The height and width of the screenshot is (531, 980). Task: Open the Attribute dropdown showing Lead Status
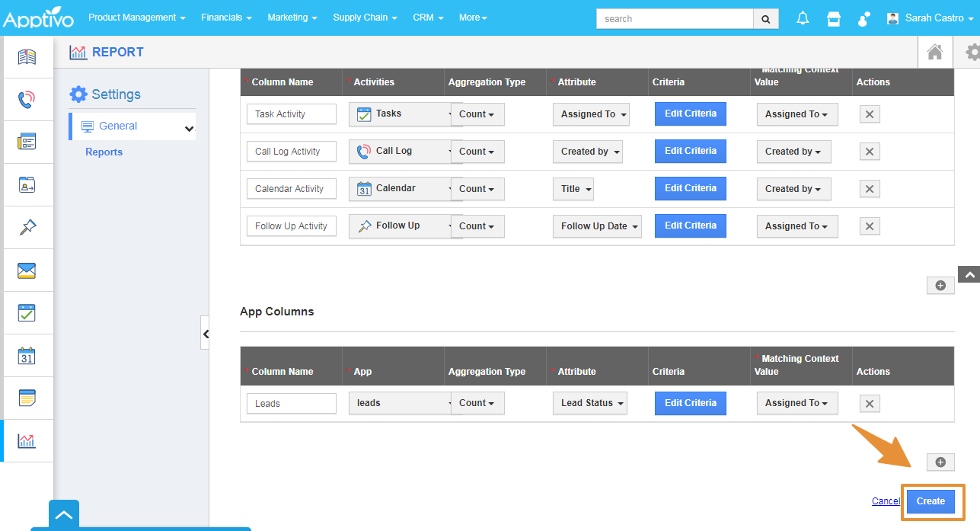click(x=590, y=402)
